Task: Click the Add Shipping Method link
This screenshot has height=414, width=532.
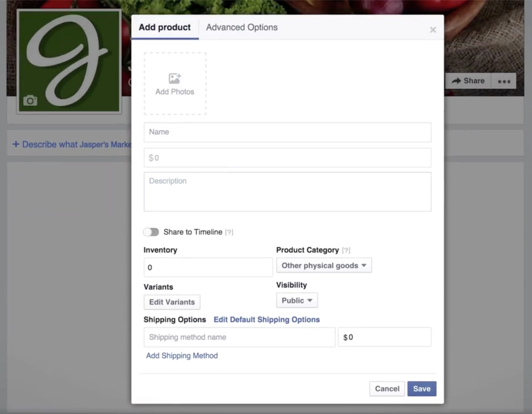Action: tap(182, 356)
